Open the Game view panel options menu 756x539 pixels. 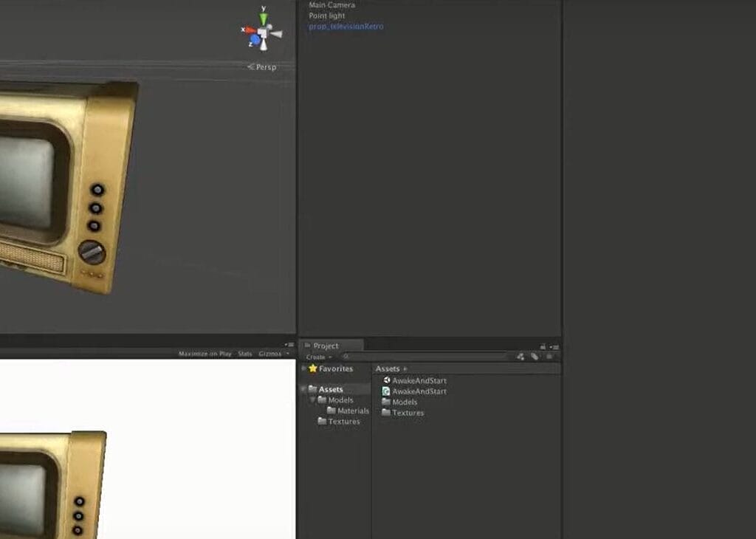[289, 345]
